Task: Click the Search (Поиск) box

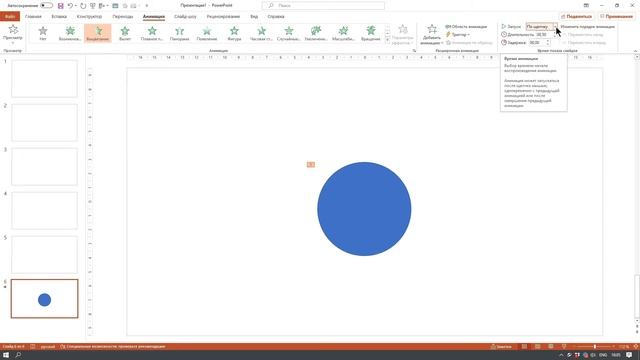Action: click(x=323, y=6)
